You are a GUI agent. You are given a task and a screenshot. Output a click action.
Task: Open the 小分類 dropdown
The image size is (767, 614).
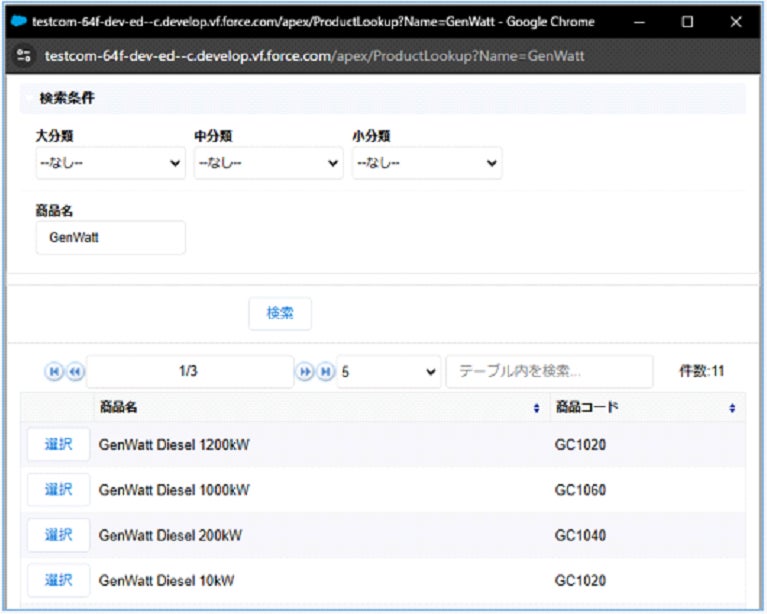427,163
